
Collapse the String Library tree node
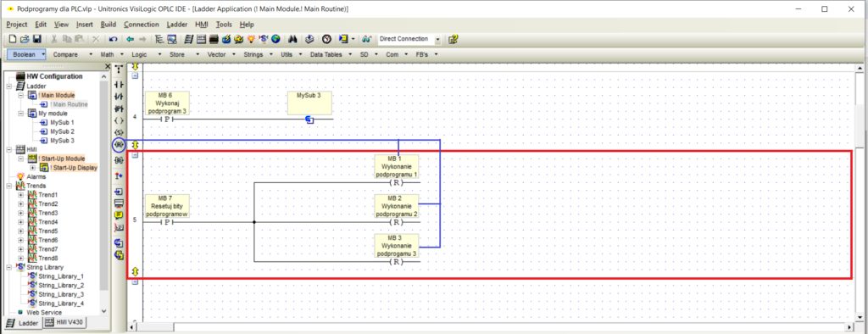click(x=8, y=268)
